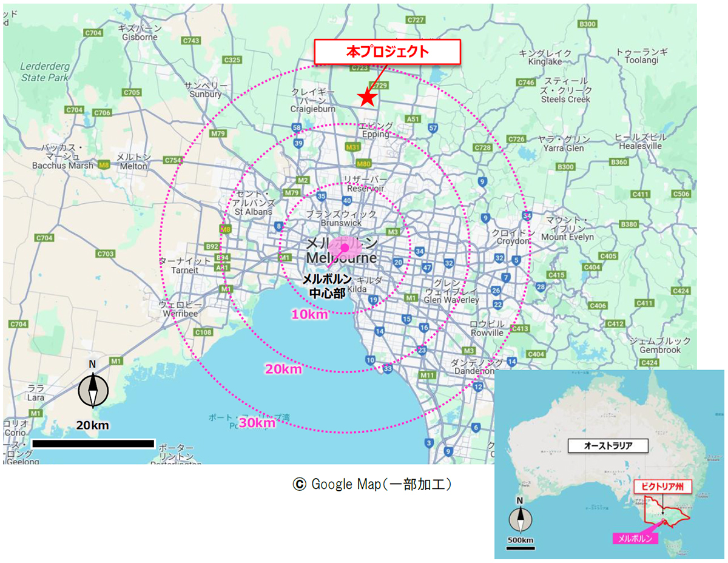The image size is (728, 563).
Task: Click the Google Map copyright text
Action: [372, 484]
